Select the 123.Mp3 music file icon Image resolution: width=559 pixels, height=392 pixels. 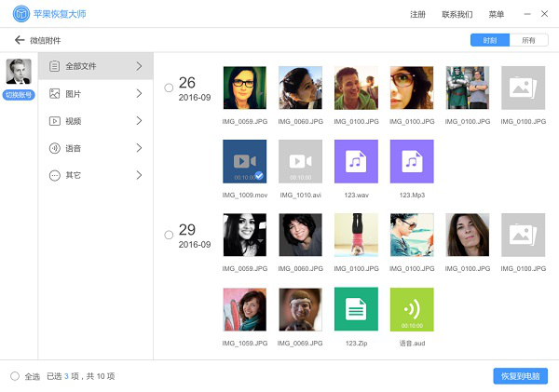(x=412, y=162)
